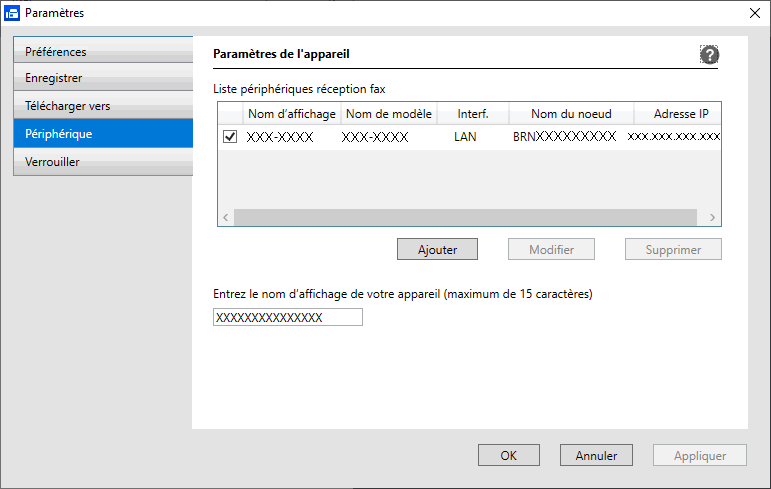Toggle the XXX-XXXX device checkbox
Image resolution: width=771 pixels, height=489 pixels.
tap(230, 137)
